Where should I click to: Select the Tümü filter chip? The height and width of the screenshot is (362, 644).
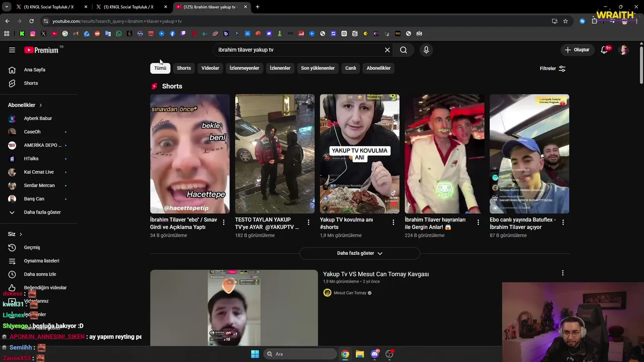[160, 68]
